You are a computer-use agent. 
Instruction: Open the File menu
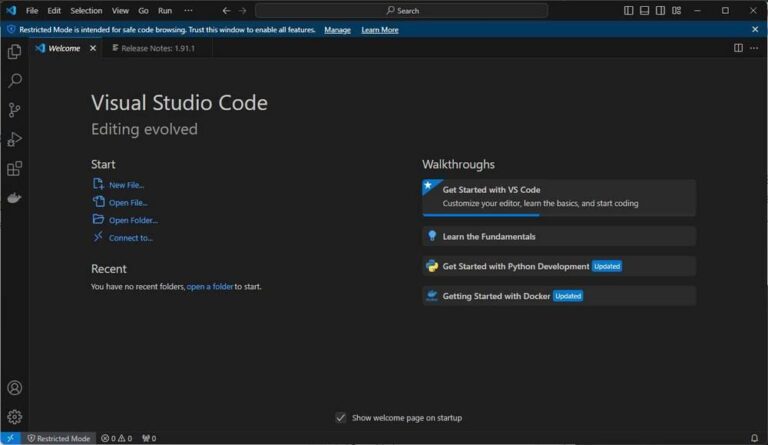pos(32,10)
